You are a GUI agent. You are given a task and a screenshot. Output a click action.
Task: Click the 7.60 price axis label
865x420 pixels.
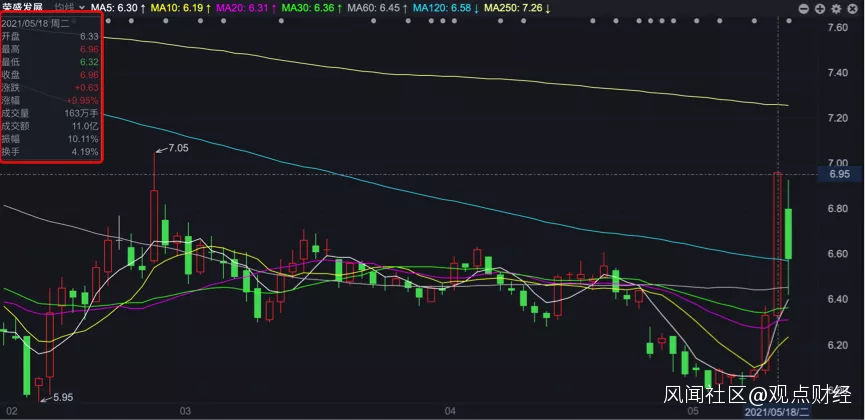tap(838, 28)
